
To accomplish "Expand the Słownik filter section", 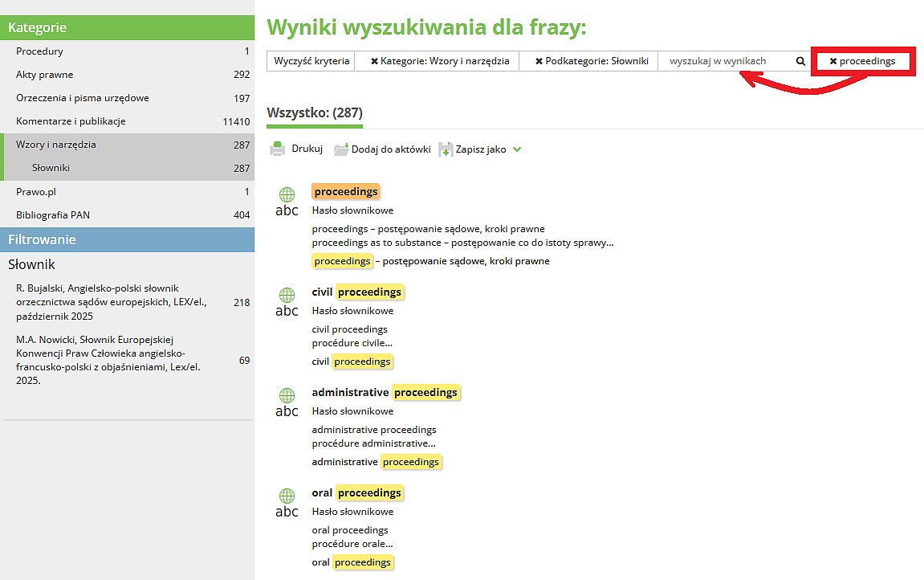I will point(31,263).
